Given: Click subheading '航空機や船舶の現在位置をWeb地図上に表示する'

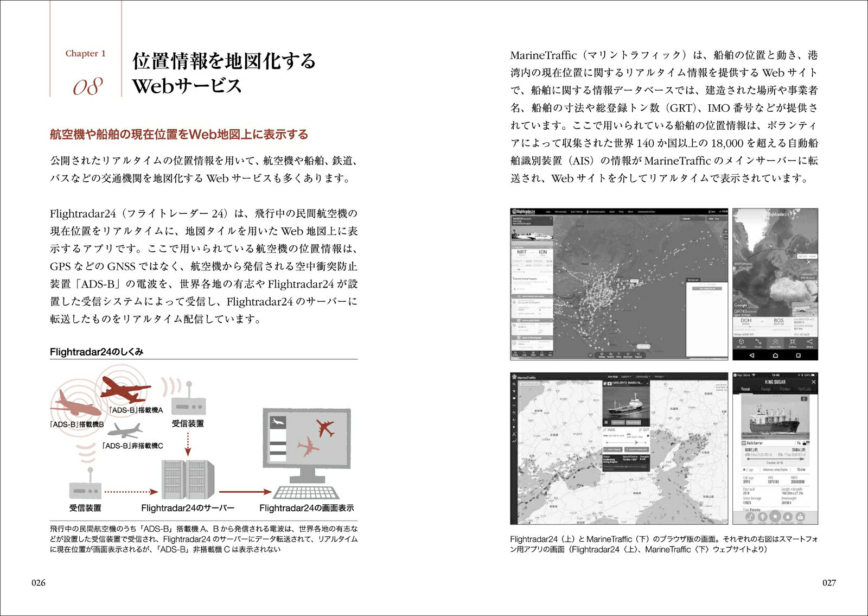Looking at the screenshot, I should pos(179,135).
